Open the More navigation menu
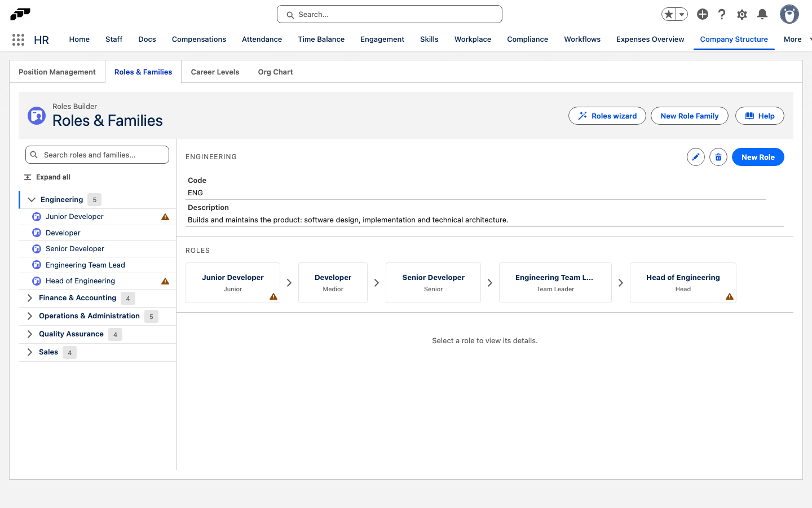 point(797,40)
